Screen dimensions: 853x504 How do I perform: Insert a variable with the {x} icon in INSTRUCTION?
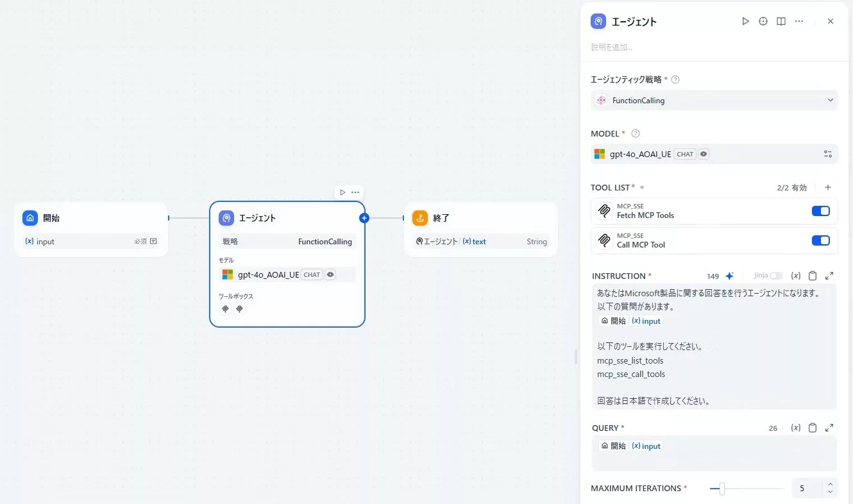tap(796, 275)
